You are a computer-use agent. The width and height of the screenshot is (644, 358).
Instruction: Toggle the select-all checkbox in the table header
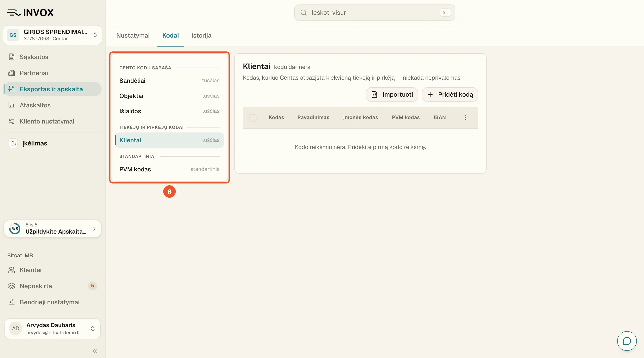(x=252, y=118)
